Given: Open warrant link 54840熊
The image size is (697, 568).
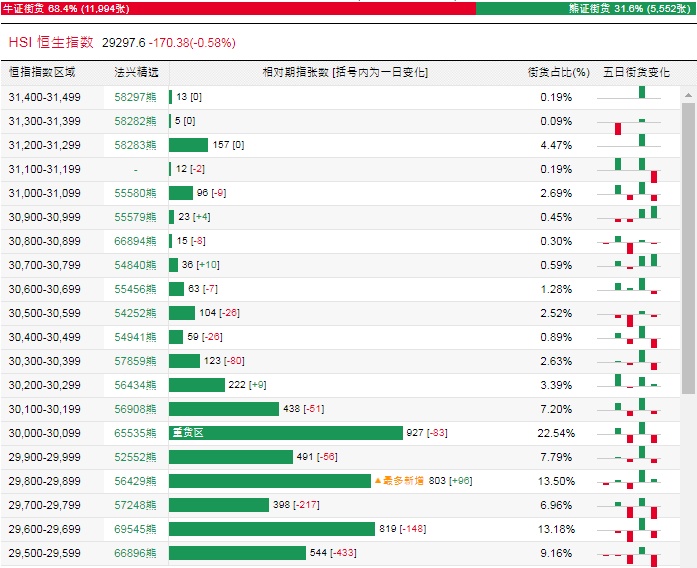Looking at the screenshot, I should pos(135,265).
